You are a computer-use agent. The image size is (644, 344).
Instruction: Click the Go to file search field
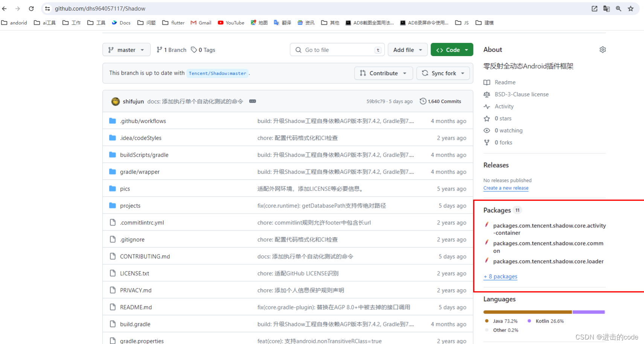tap(337, 50)
